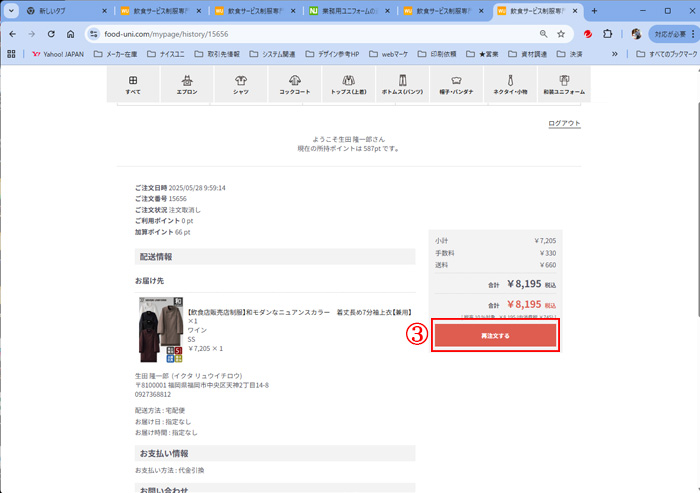This screenshot has width=700, height=493.
Task: Click the page vertical scrollbar
Action: [697, 210]
